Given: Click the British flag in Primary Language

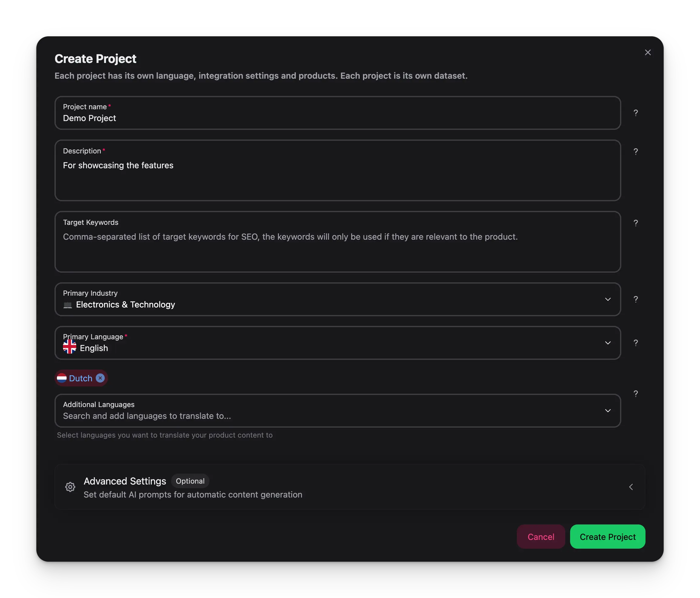Looking at the screenshot, I should [69, 347].
